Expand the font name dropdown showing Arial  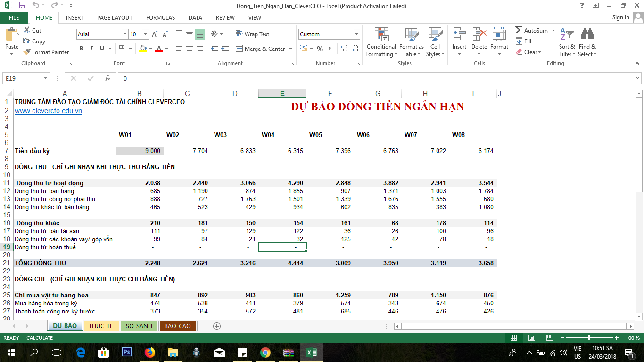[x=125, y=34]
